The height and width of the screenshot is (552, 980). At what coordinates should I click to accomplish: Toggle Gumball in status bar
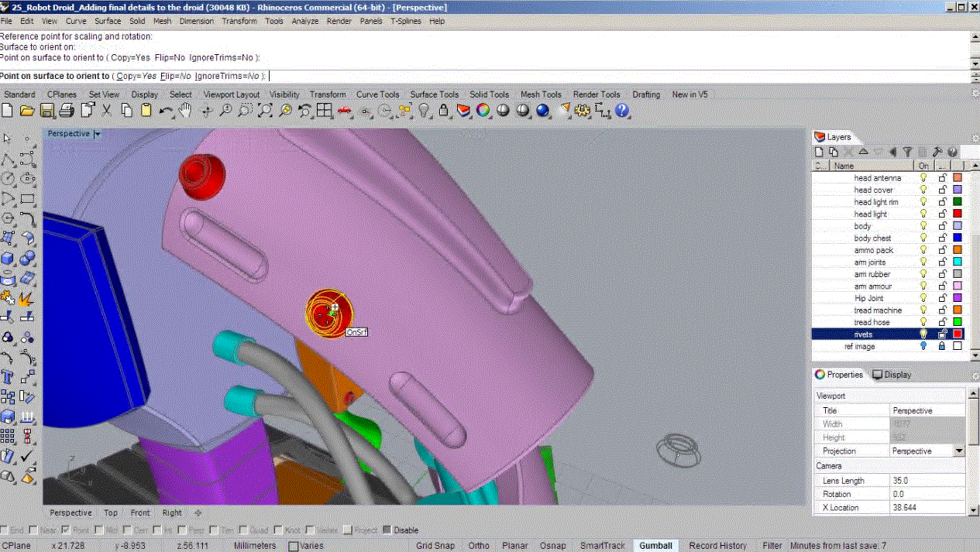tap(655, 546)
